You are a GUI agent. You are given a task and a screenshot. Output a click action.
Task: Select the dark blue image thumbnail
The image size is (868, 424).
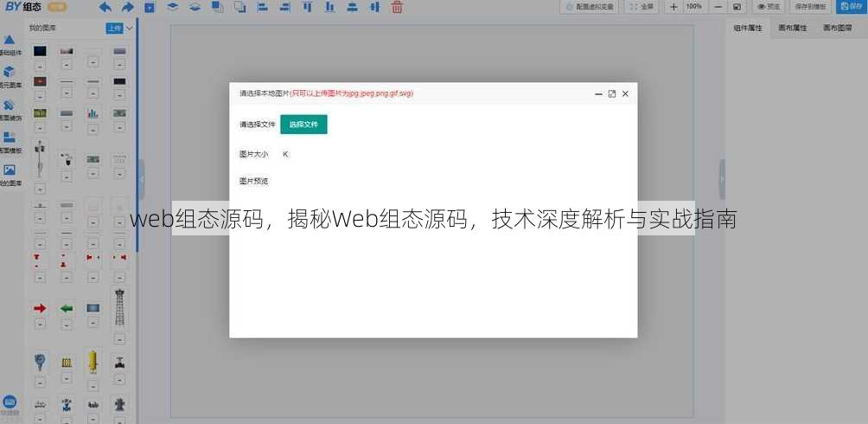pyautogui.click(x=40, y=51)
